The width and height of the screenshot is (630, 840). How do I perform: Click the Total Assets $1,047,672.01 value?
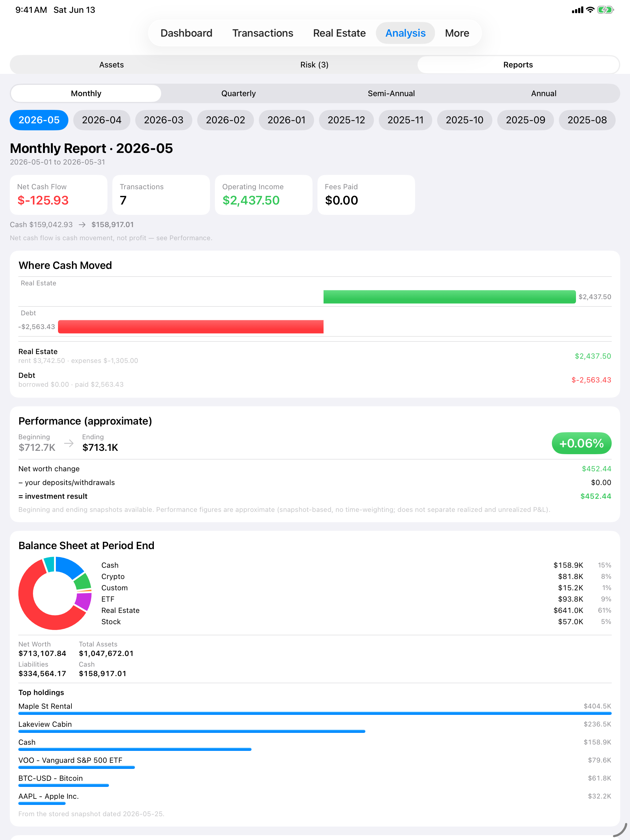(106, 653)
